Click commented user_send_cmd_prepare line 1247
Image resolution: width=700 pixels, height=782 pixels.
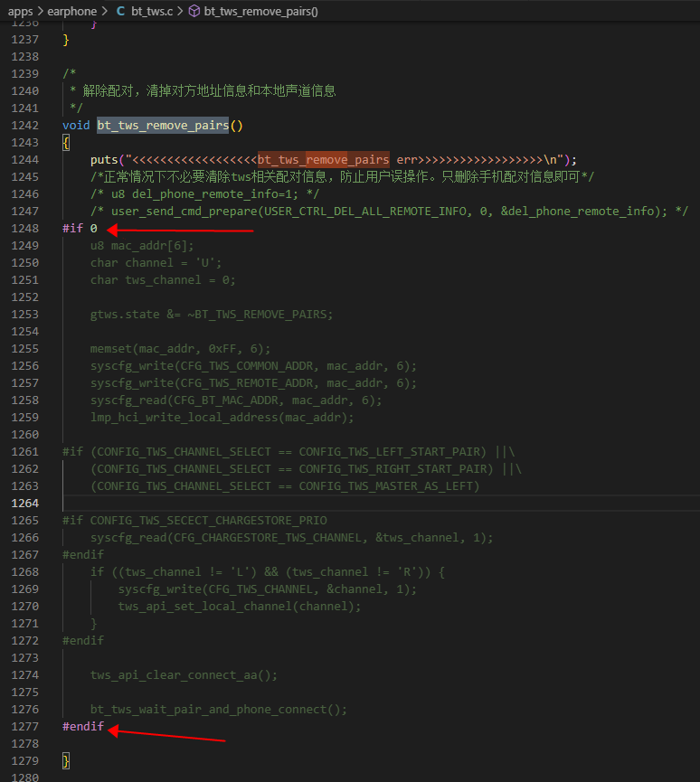click(389, 212)
